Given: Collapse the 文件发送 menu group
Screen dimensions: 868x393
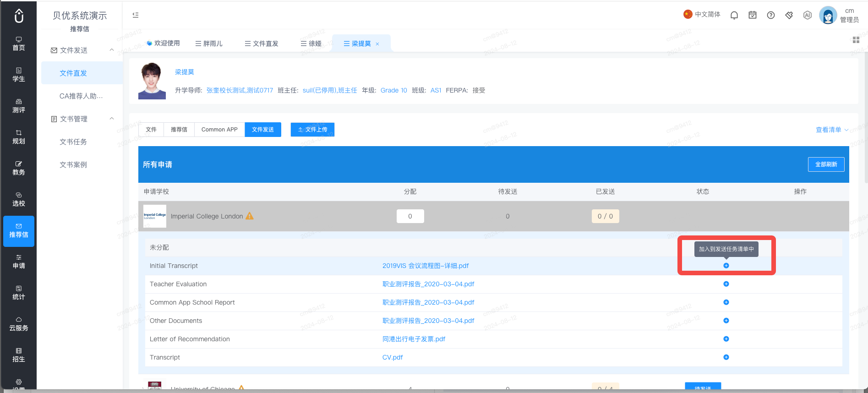Looking at the screenshot, I should [x=112, y=50].
